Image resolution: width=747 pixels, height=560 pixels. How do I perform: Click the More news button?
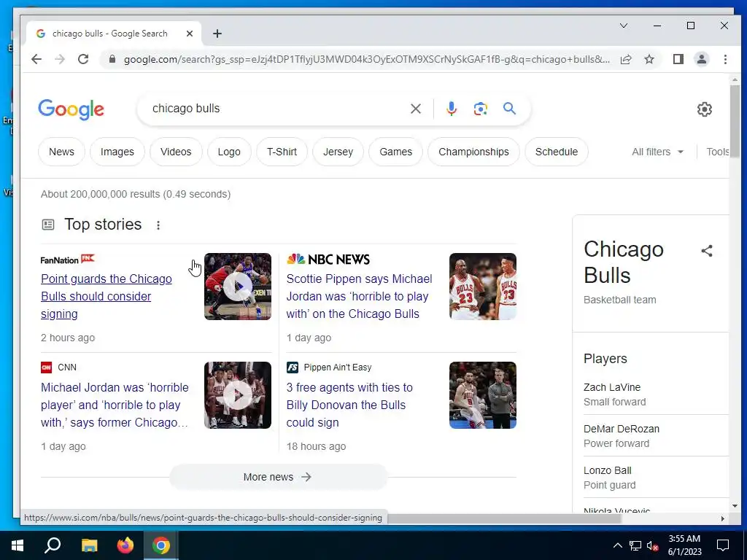[x=278, y=477]
